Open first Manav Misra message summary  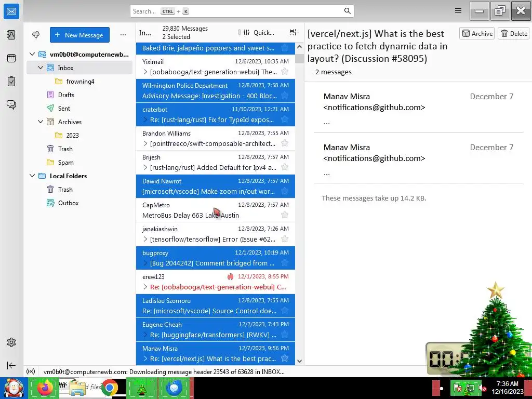[x=418, y=107]
